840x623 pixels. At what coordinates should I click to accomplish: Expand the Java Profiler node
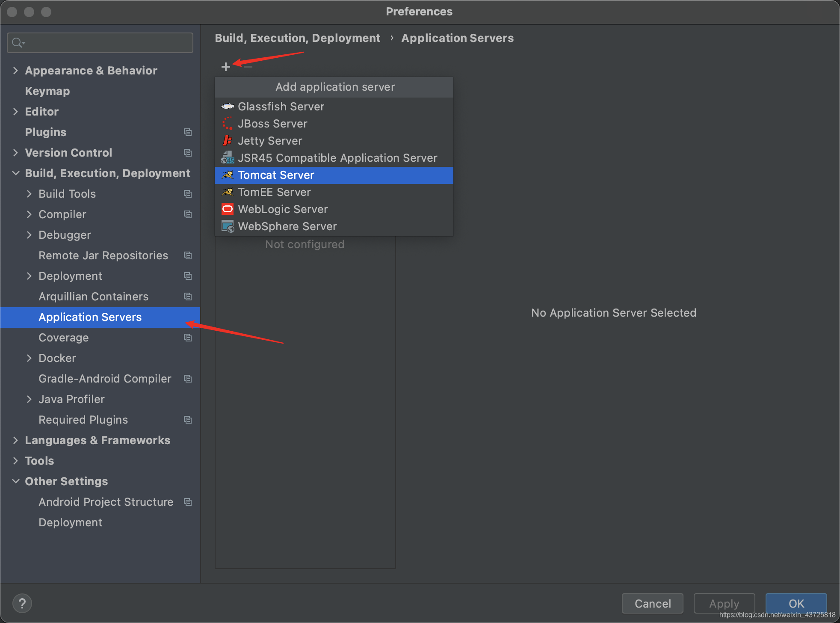click(x=29, y=399)
